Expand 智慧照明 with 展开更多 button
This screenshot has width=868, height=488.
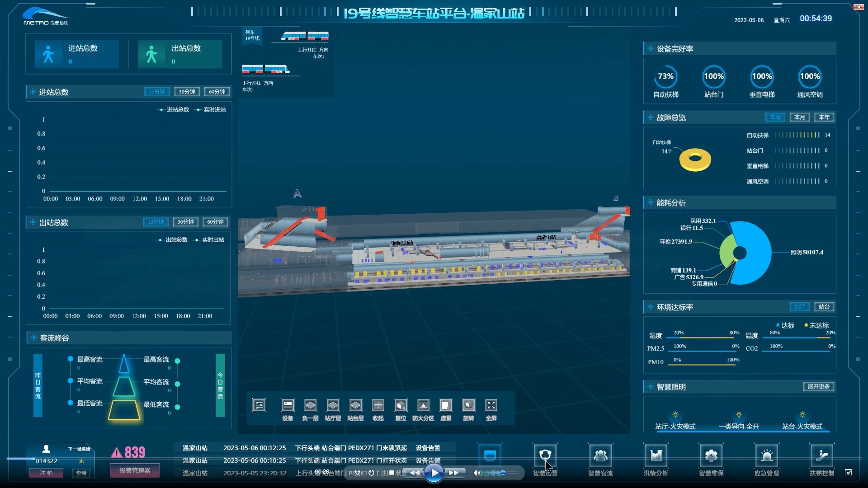(818, 386)
